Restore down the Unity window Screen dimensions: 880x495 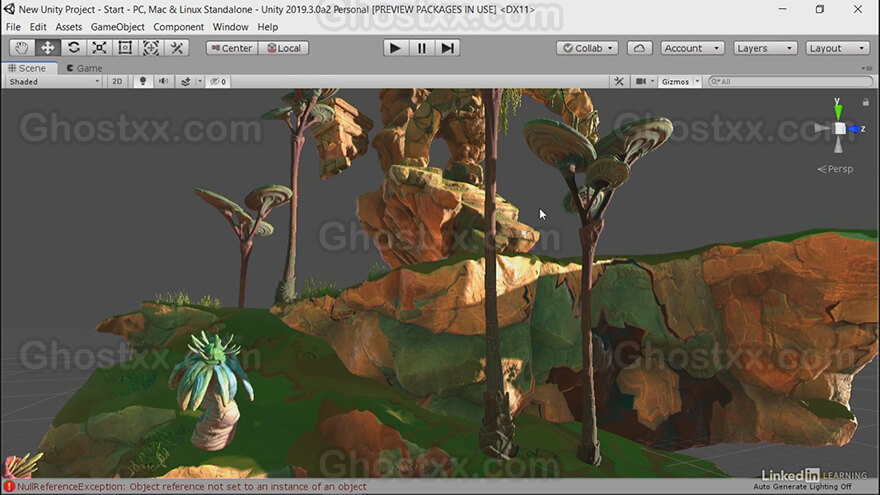pyautogui.click(x=820, y=9)
